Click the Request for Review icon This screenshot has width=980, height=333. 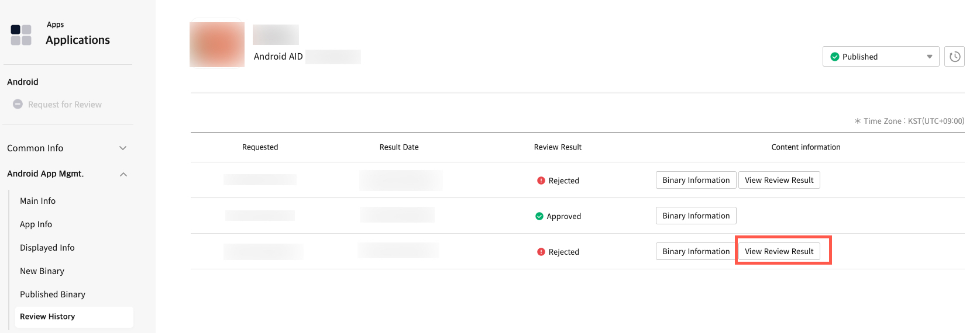[x=18, y=104]
